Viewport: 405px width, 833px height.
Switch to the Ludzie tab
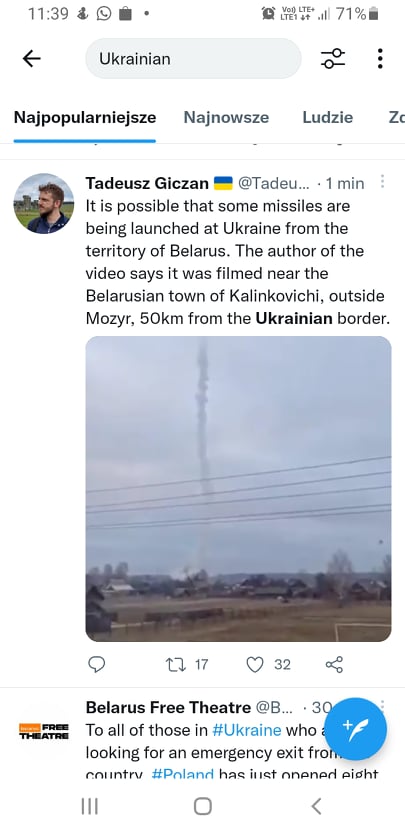pyautogui.click(x=328, y=117)
